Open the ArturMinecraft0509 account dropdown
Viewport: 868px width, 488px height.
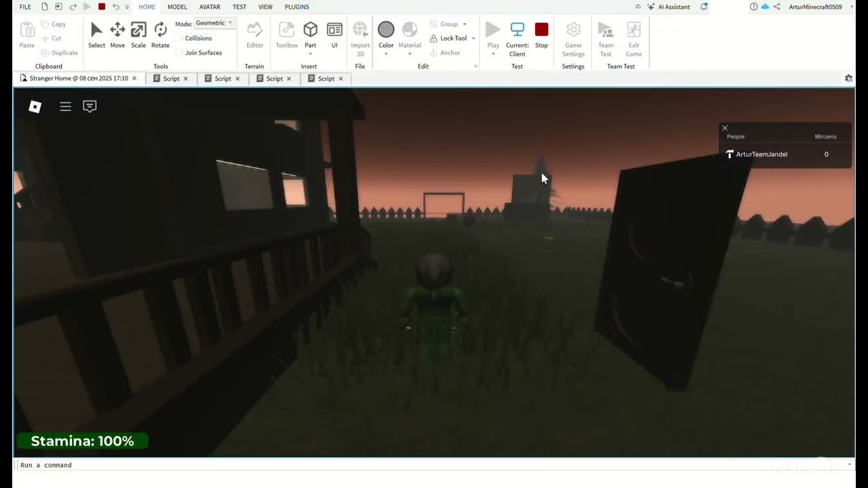coord(852,7)
